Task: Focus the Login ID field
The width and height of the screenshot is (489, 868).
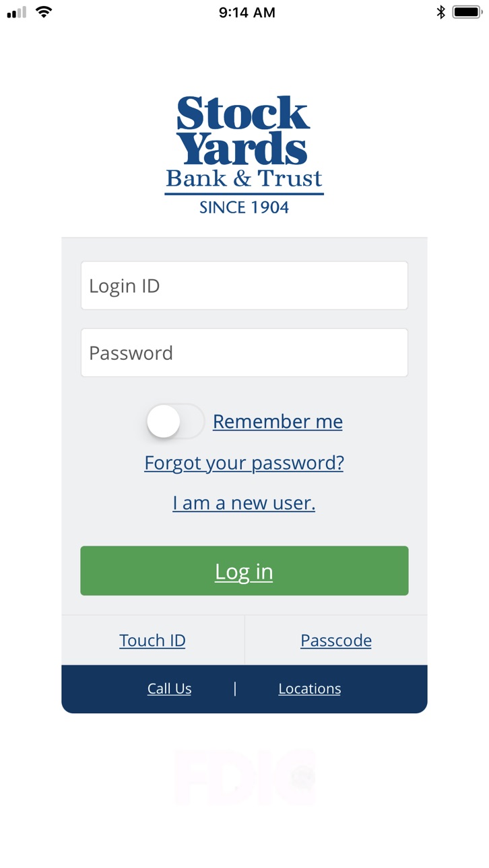Action: point(244,285)
